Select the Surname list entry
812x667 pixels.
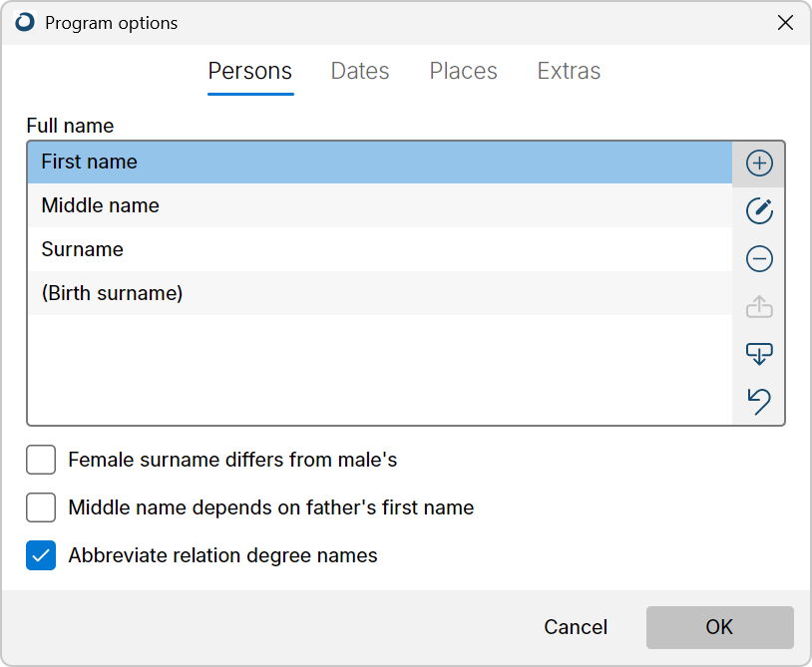(x=380, y=249)
